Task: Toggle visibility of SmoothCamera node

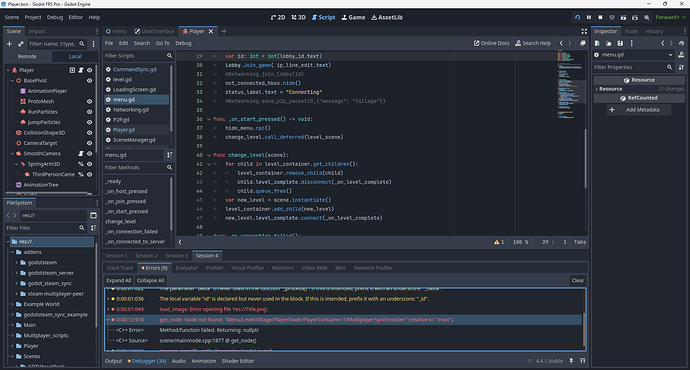Action: (89, 154)
